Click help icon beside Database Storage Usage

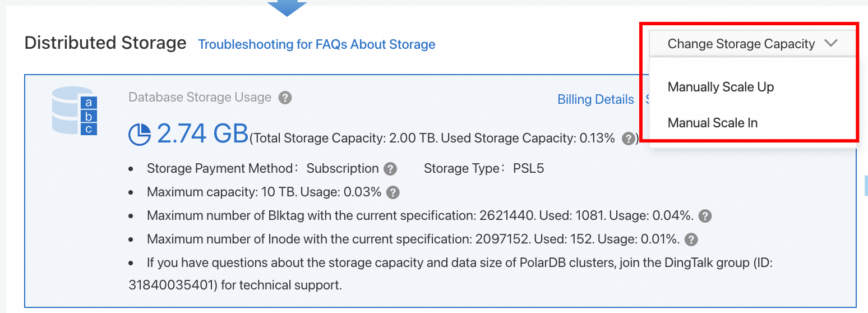285,98
